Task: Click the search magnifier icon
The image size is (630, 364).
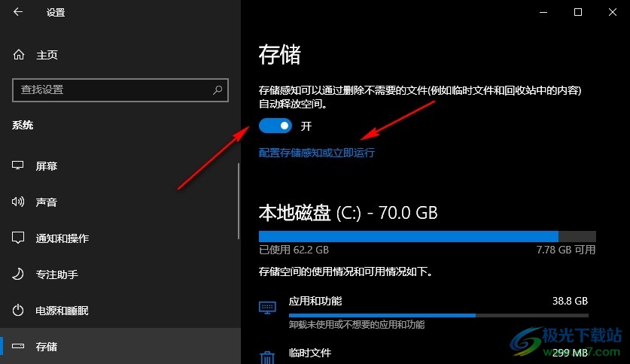Action: tap(218, 90)
